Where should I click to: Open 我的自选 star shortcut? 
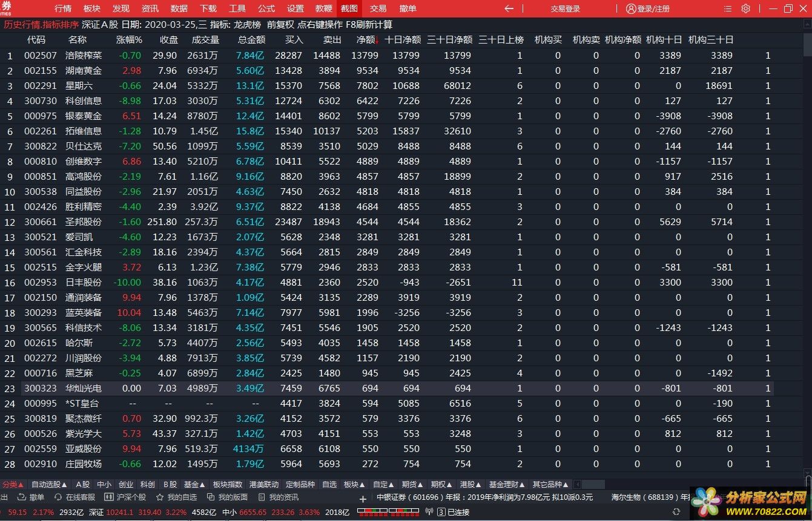(176, 497)
